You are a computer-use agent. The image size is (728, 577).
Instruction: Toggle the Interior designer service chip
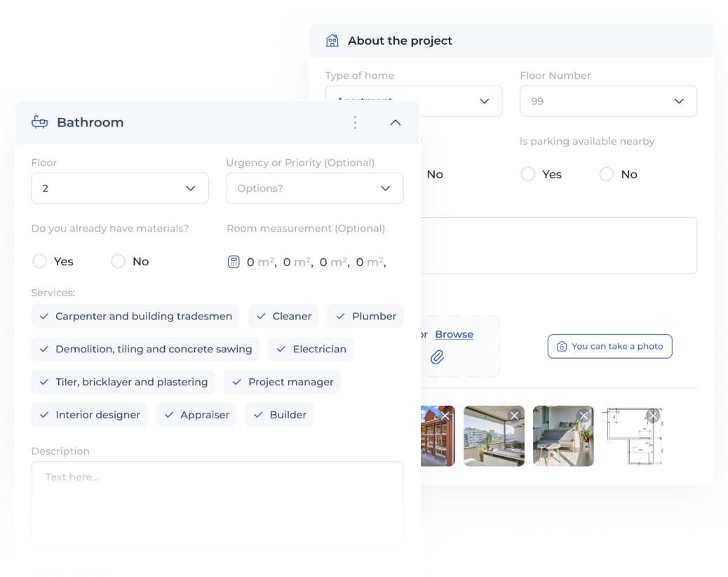point(89,415)
